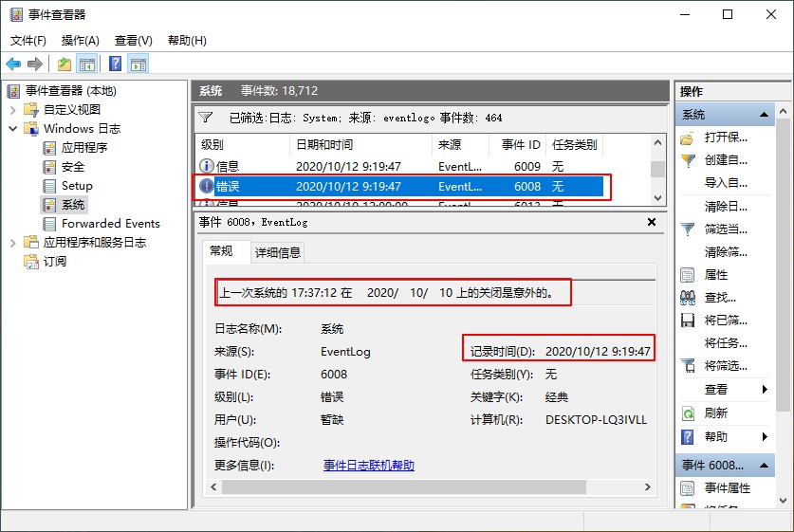Viewport: 794px width, 532px height.
Task: Click the detail pane scroll right arrow
Action: [648, 486]
